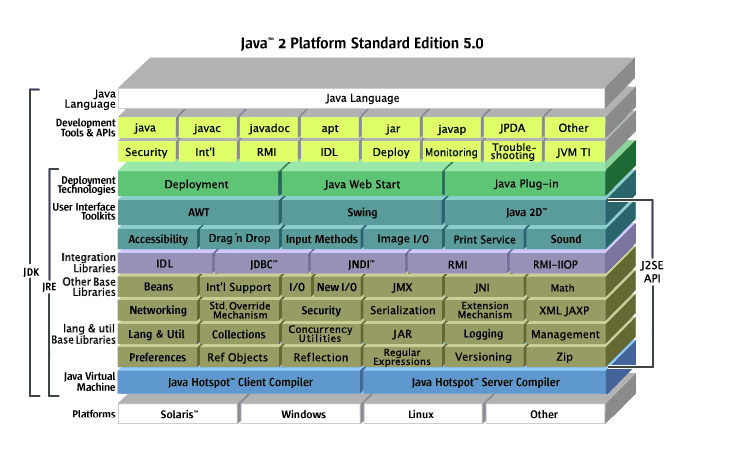The image size is (739, 457).
Task: Click the JMX block
Action: [x=403, y=287]
